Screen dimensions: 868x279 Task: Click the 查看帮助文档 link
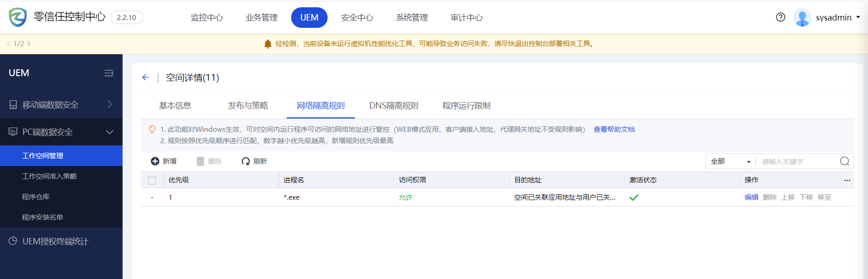pos(614,129)
